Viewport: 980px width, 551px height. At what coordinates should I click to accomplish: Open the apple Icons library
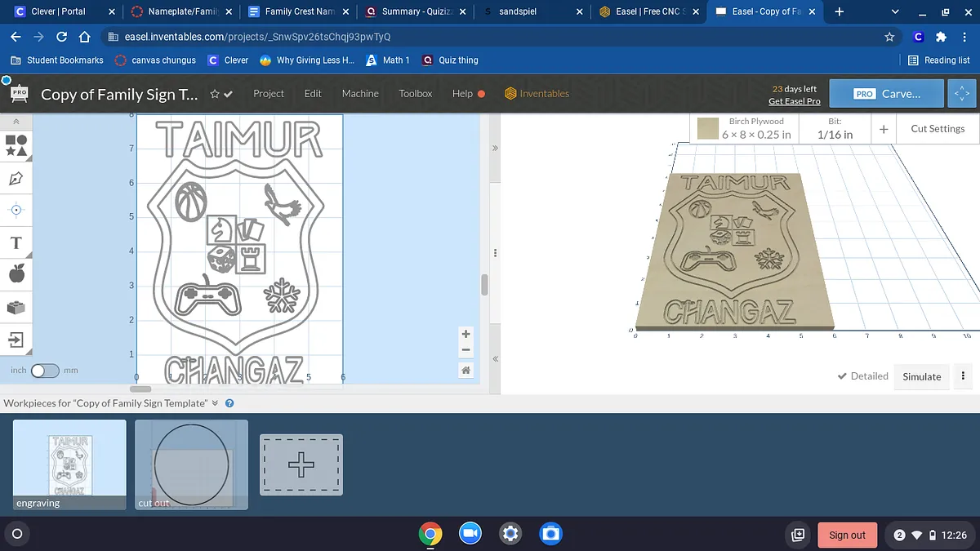16,274
